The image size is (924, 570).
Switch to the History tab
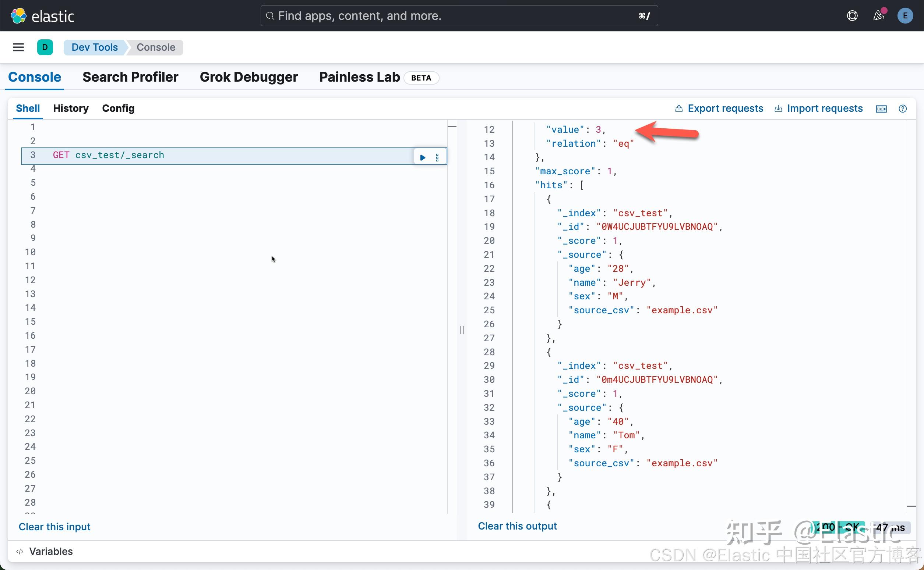coord(71,108)
